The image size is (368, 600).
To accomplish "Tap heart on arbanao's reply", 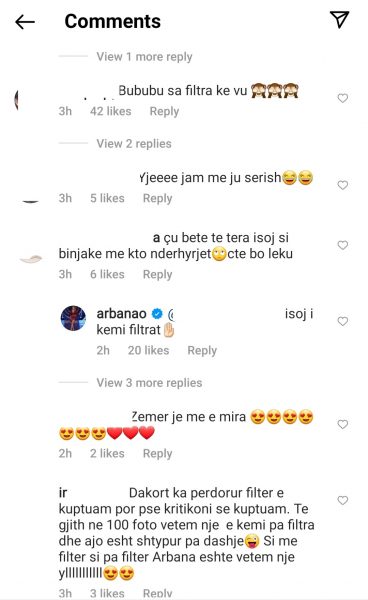I will [342, 321].
